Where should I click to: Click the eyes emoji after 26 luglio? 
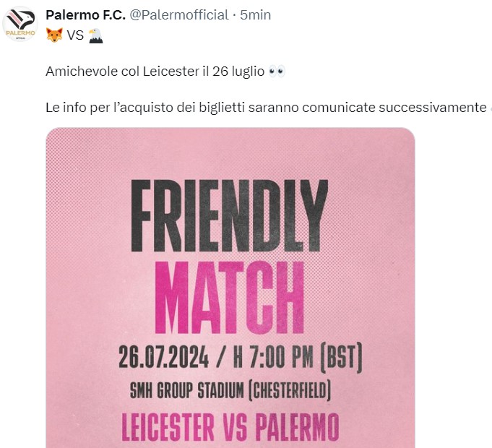[x=277, y=72]
